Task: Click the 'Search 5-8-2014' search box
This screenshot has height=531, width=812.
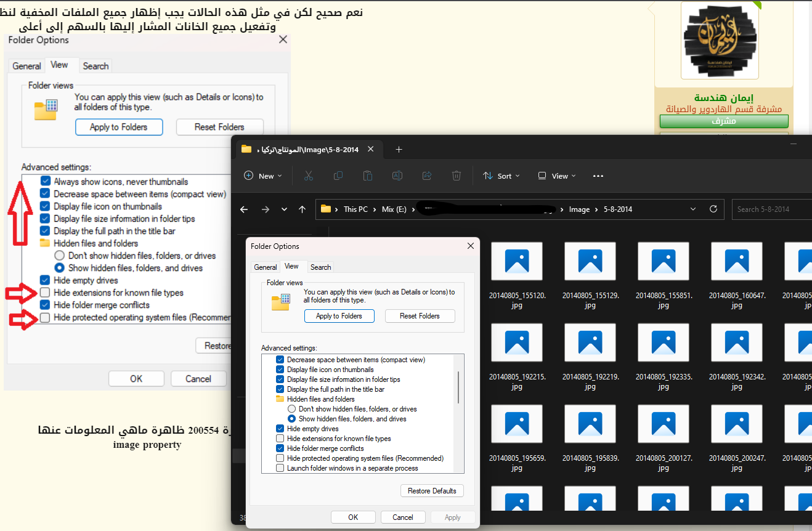Action: pos(772,209)
